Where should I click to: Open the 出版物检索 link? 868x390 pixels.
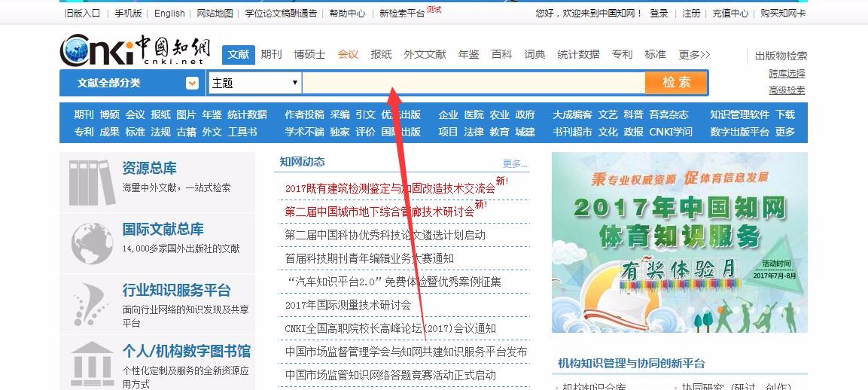[781, 56]
